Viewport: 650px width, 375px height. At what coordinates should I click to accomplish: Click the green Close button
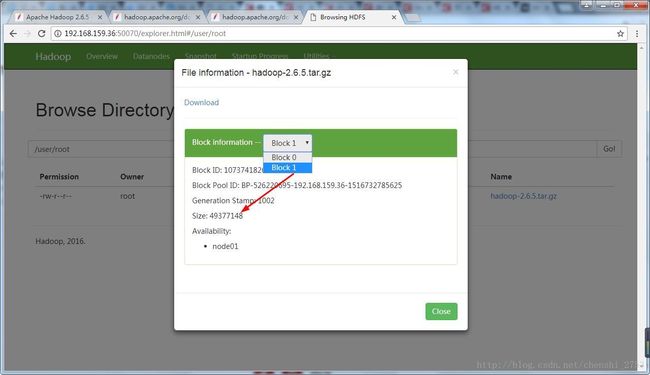pos(441,311)
